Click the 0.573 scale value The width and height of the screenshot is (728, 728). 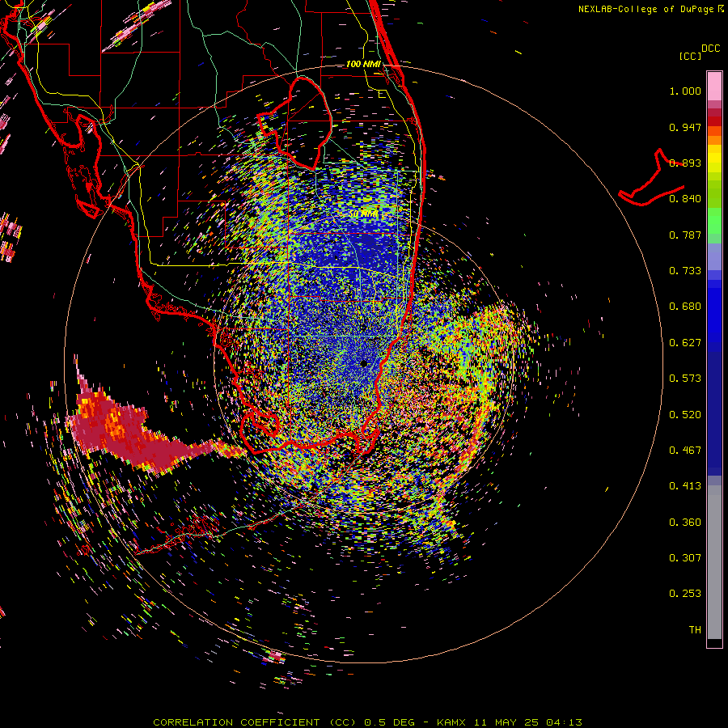tap(685, 379)
